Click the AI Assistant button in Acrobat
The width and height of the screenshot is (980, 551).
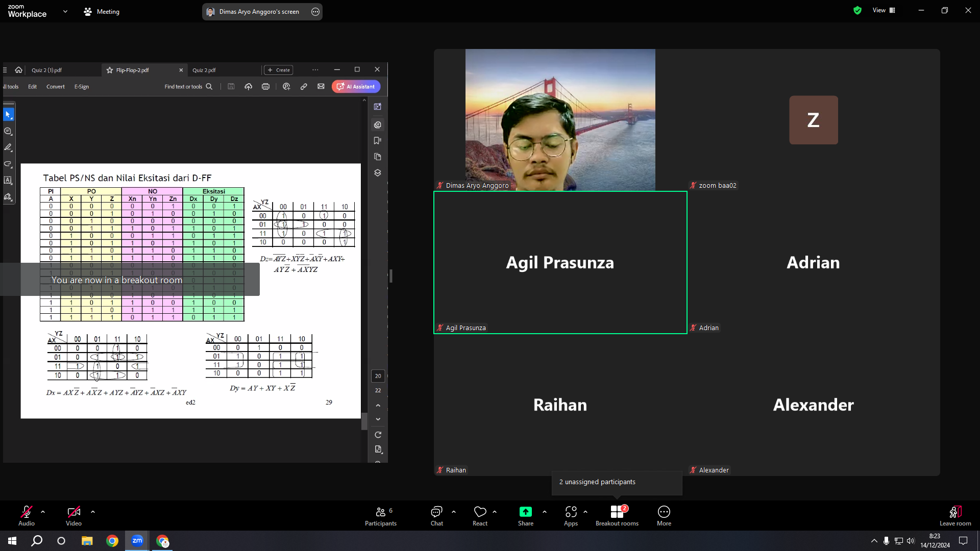click(x=356, y=87)
